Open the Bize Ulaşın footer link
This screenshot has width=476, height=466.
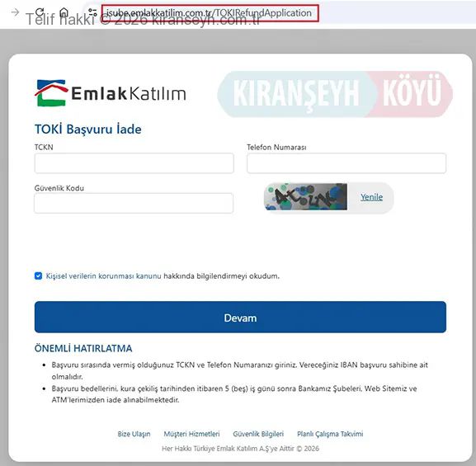(x=134, y=434)
